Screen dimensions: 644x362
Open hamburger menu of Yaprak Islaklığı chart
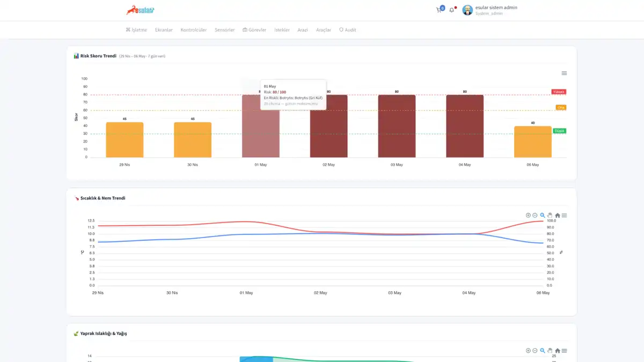point(564,351)
